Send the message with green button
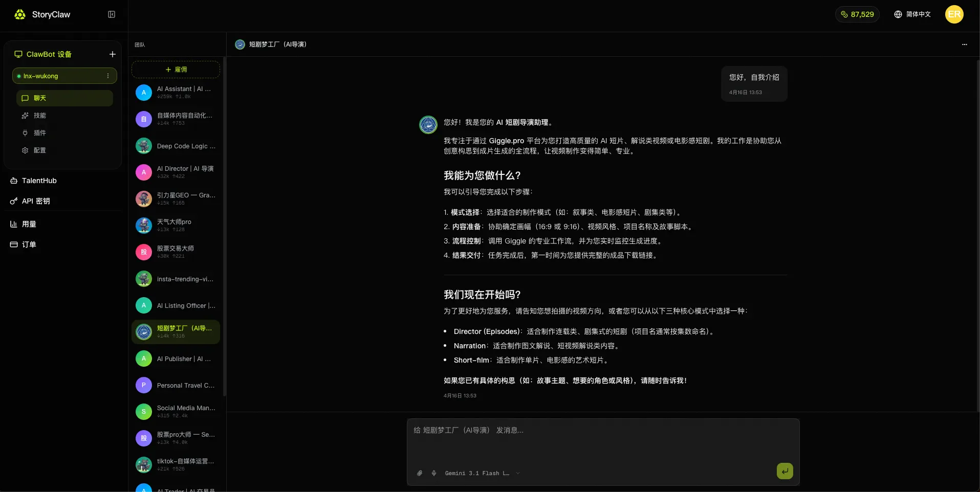The width and height of the screenshot is (980, 492). tap(785, 471)
